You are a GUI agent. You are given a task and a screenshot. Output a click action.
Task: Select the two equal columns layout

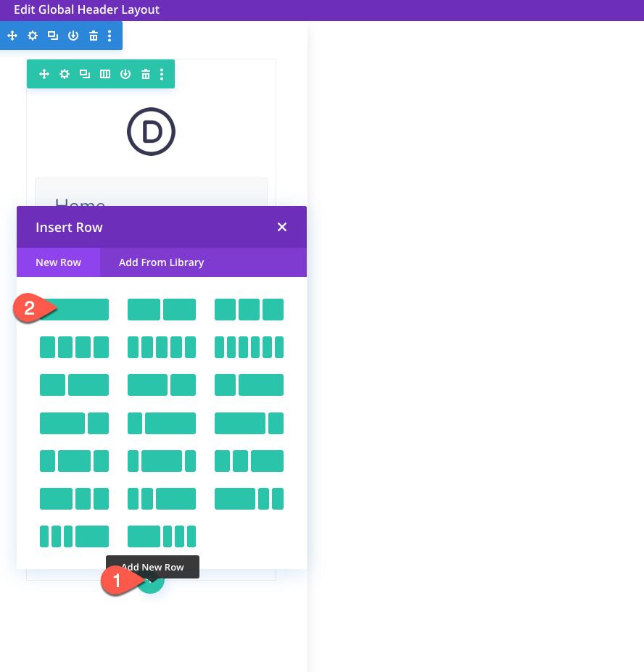click(x=161, y=310)
